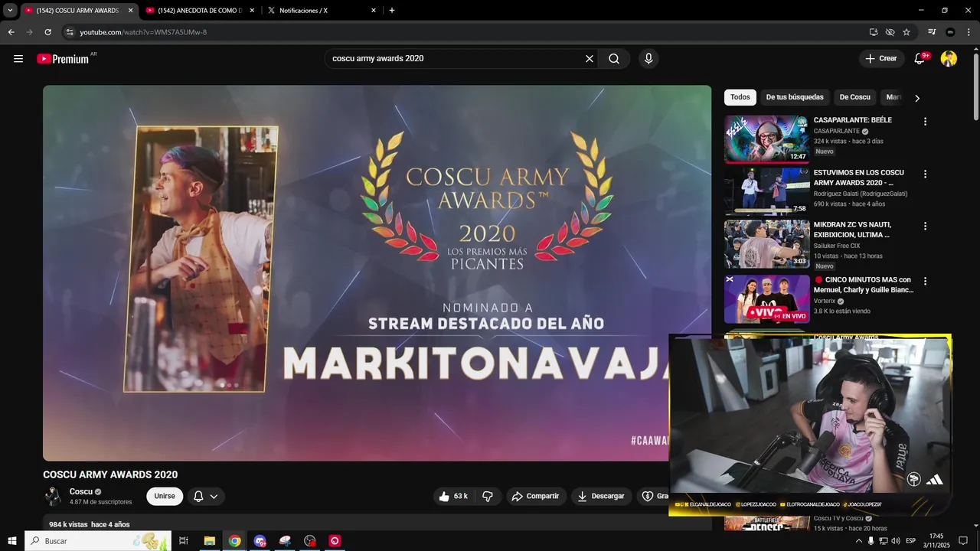The width and height of the screenshot is (980, 551).
Task: Open Coscu channel avatar
Action: [53, 497]
